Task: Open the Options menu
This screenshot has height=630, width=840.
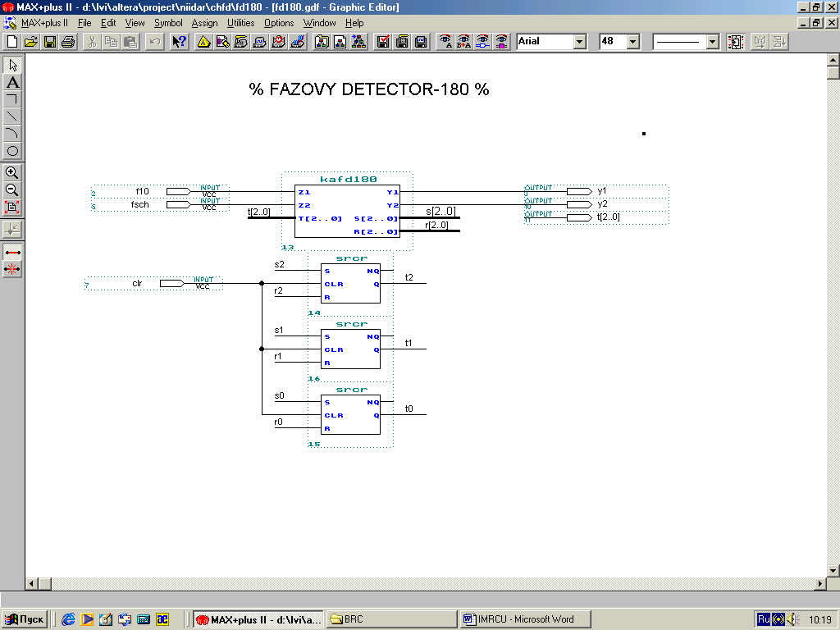Action: point(279,23)
